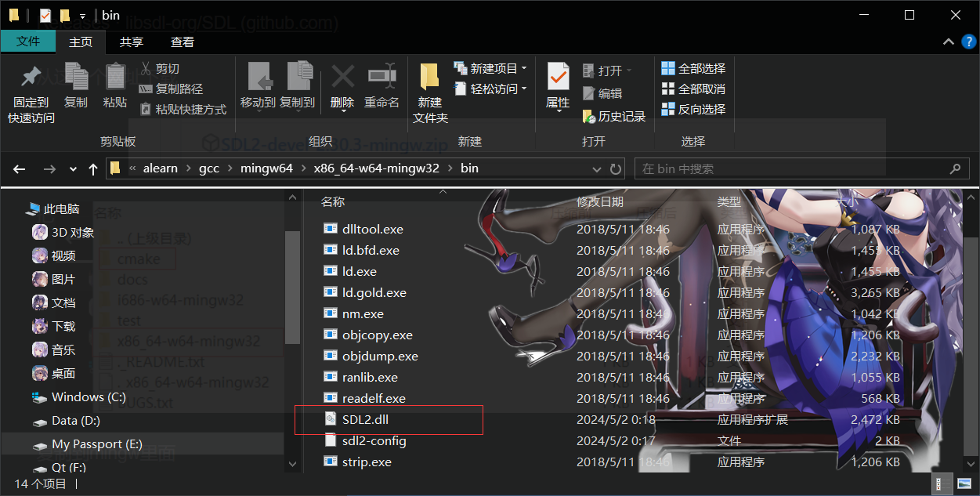
Task: Select file dlltool.exe
Action: pos(373,230)
